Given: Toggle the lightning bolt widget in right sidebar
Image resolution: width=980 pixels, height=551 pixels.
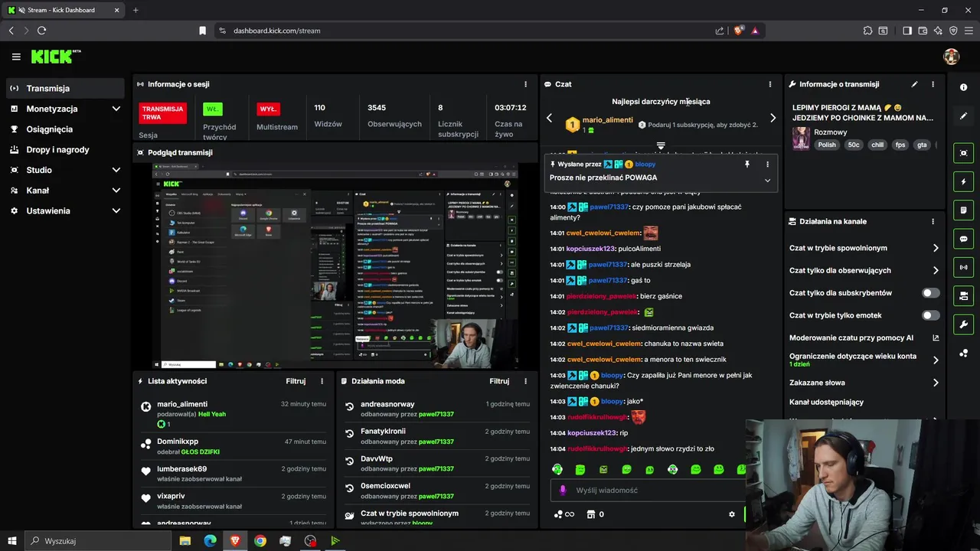Looking at the screenshot, I should [x=964, y=181].
